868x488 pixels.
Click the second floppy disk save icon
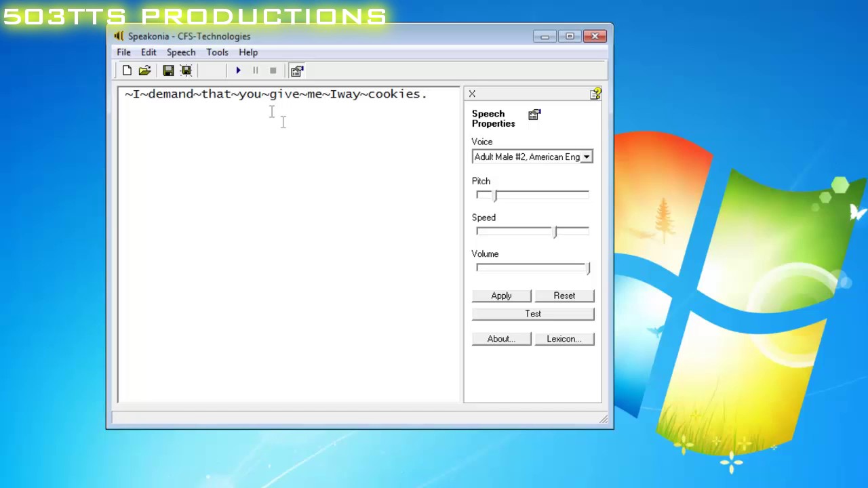click(x=186, y=70)
